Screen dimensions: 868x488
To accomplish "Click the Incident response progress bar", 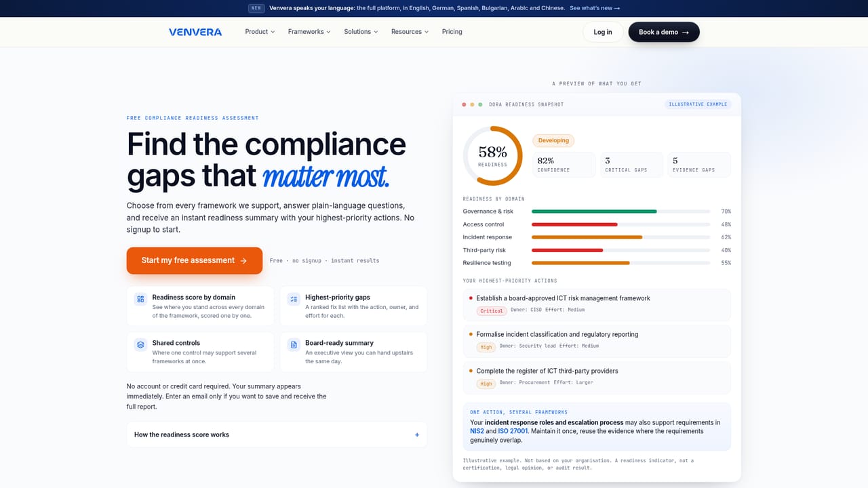I will [x=620, y=237].
